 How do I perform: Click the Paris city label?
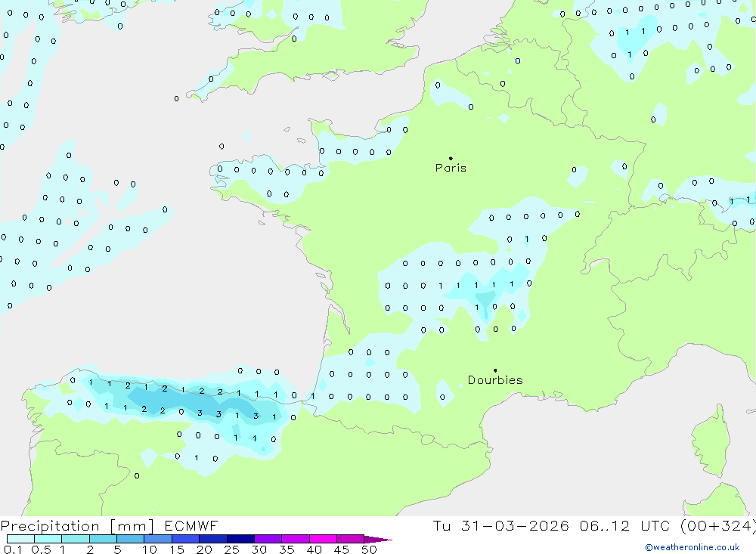click(451, 168)
